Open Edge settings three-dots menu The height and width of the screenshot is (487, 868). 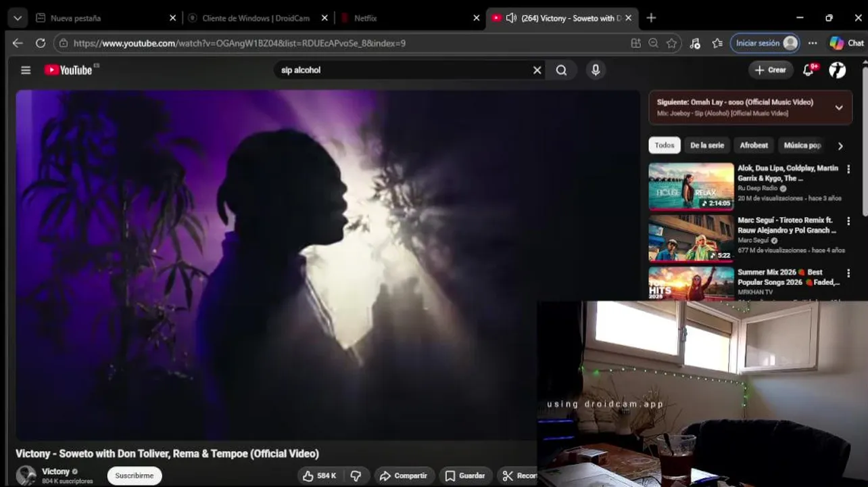coord(813,43)
